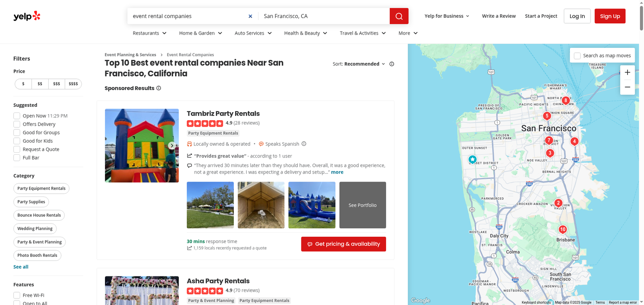644x305 pixels.
Task: Enable Free Wi-Fi feature filter
Action: click(x=17, y=295)
